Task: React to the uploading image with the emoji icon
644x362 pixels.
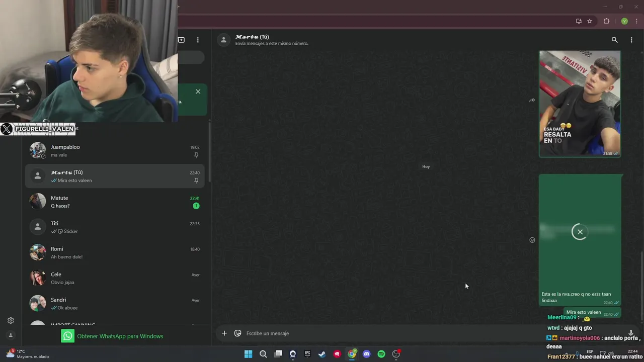Action: point(532,240)
